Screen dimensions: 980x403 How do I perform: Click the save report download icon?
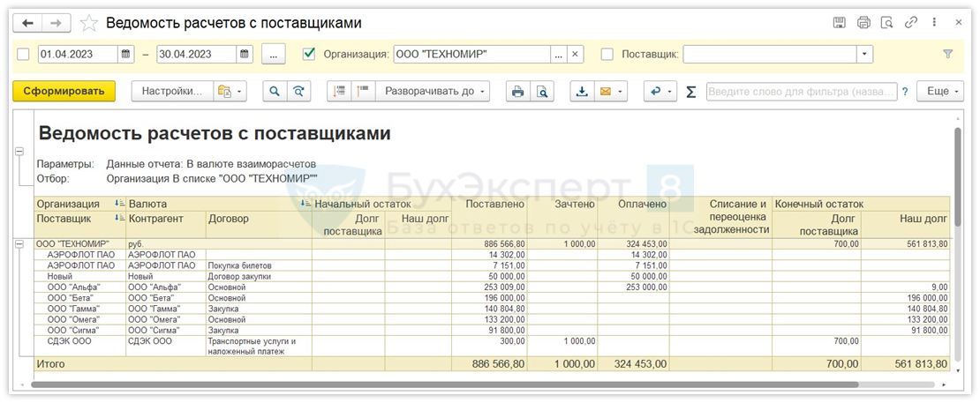point(582,91)
